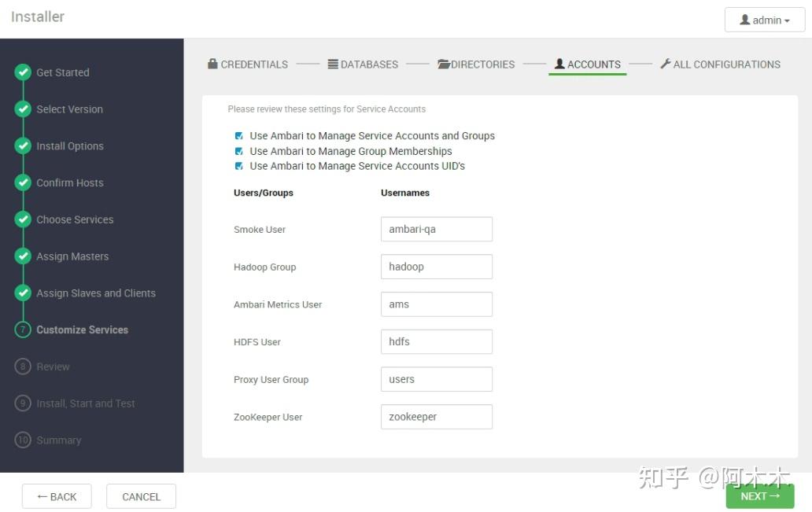This screenshot has height=512, width=812.
Task: Click the Users/Groups column header
Action: tap(264, 193)
